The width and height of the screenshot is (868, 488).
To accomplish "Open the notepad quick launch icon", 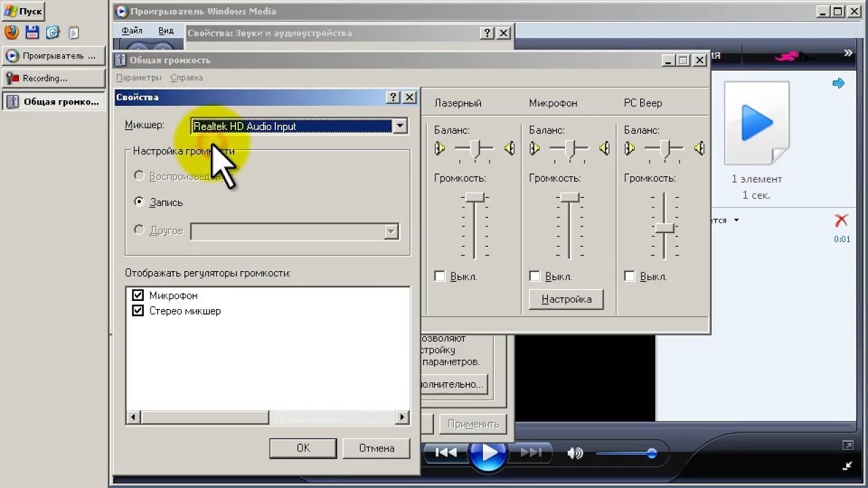I will (x=73, y=32).
